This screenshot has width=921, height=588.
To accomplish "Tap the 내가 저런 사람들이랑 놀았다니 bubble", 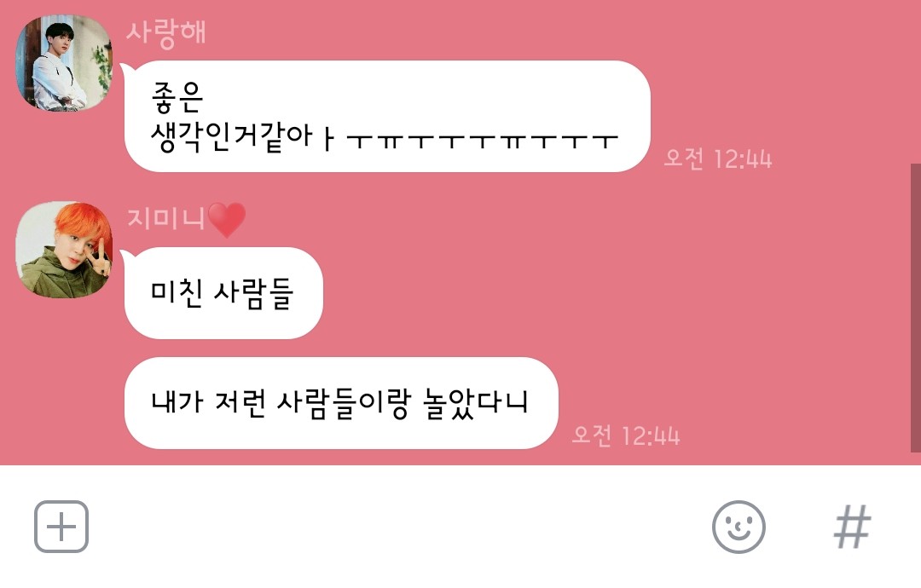I will (x=340, y=403).
